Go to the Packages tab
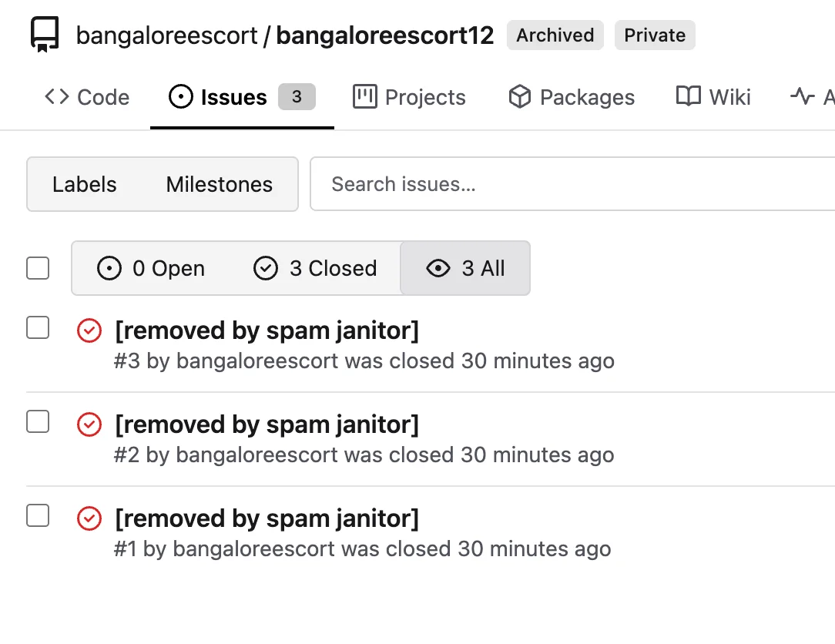The height and width of the screenshot is (644, 835). (572, 97)
